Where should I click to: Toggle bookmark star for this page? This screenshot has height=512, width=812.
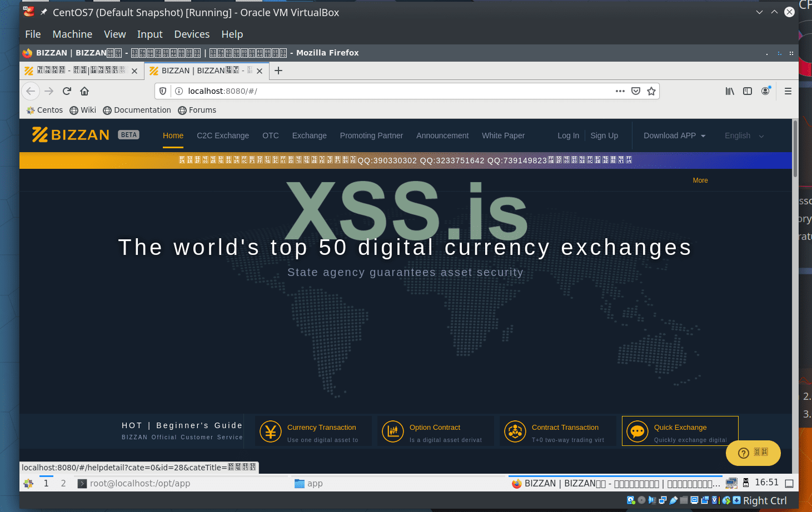tap(651, 91)
